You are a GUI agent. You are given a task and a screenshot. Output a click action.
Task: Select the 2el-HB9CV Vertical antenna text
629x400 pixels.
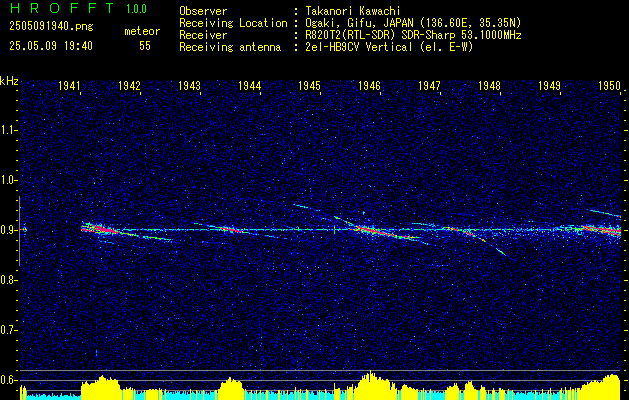(x=390, y=47)
